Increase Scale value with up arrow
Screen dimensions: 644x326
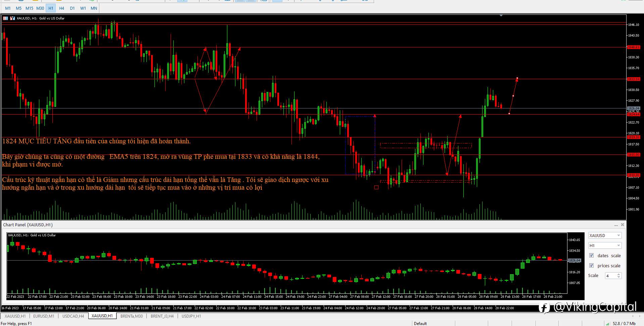tap(619, 274)
